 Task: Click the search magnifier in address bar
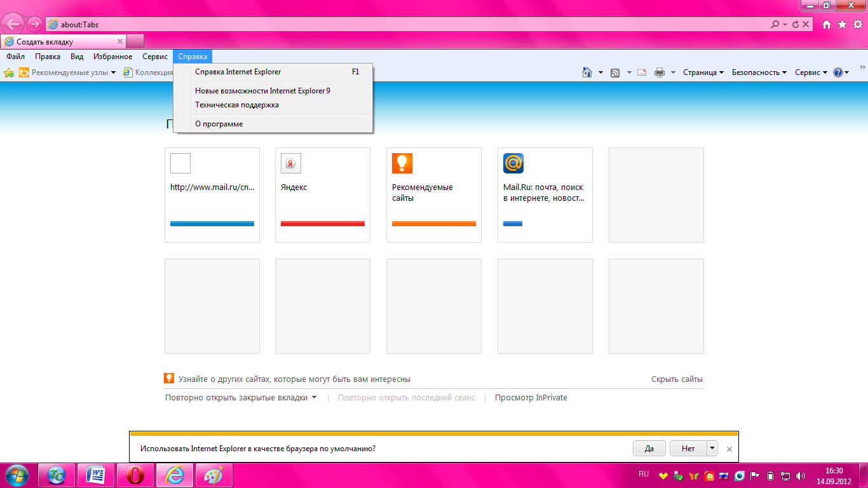(775, 25)
